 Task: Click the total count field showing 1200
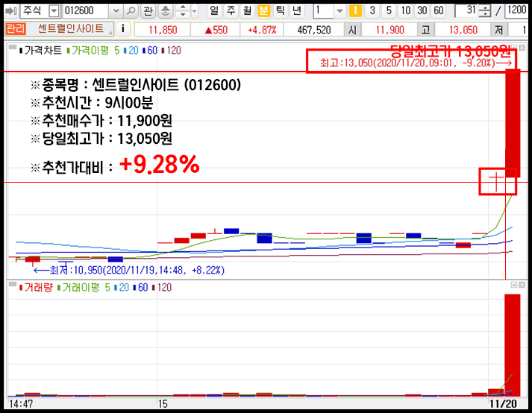tap(516, 11)
